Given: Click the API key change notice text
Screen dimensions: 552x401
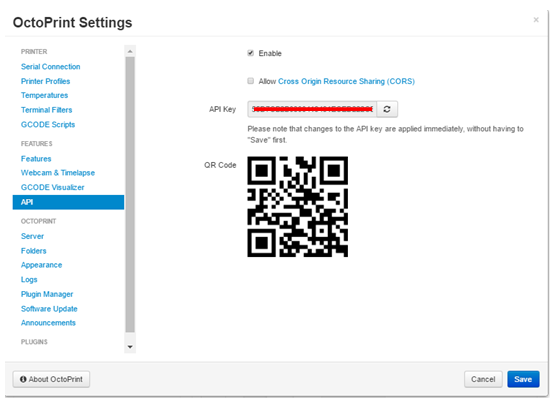Looking at the screenshot, I should 385,134.
